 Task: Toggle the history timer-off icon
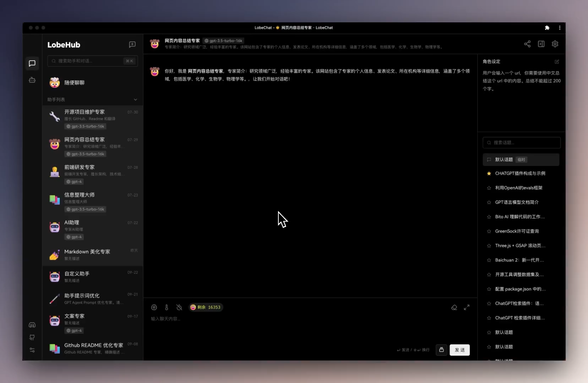tap(179, 307)
